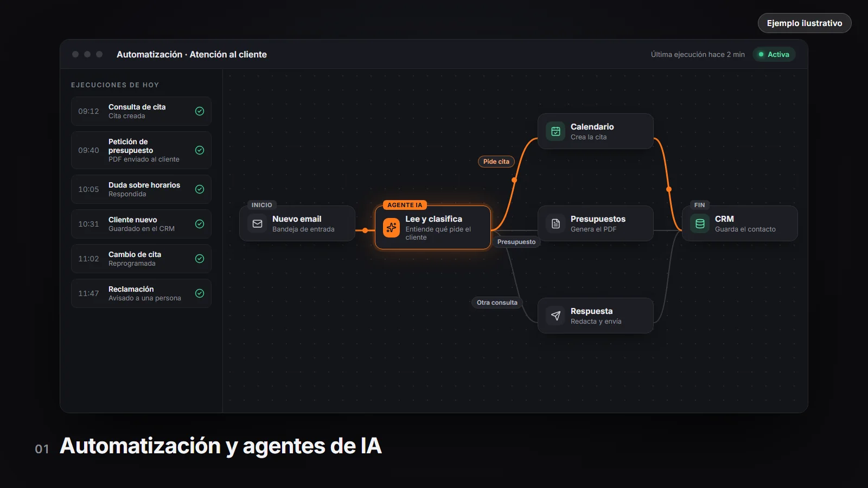This screenshot has height=488, width=868.
Task: Select the Lee y clasifica node title
Action: pos(433,219)
